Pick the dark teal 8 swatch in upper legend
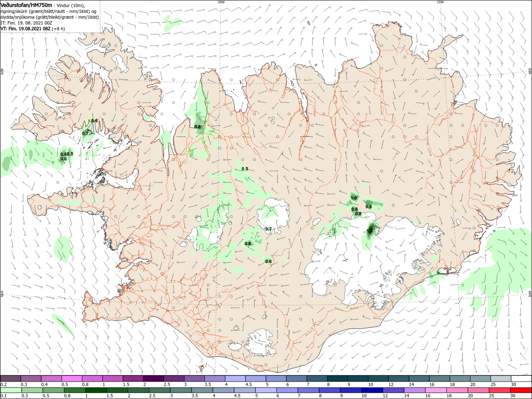 [337, 379]
